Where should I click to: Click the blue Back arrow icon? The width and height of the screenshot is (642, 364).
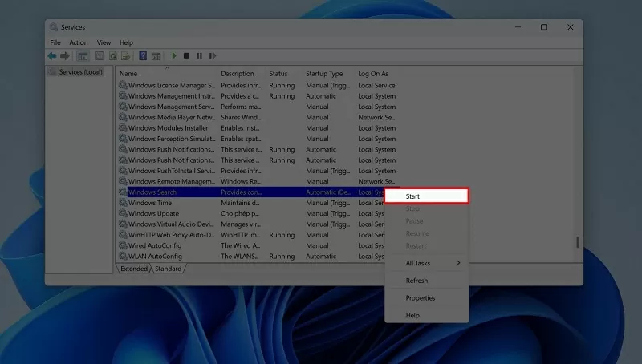coord(52,56)
